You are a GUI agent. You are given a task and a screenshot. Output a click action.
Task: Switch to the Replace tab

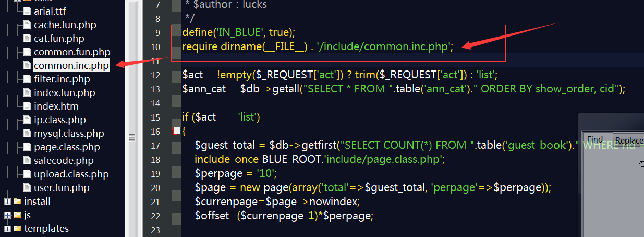tap(629, 140)
